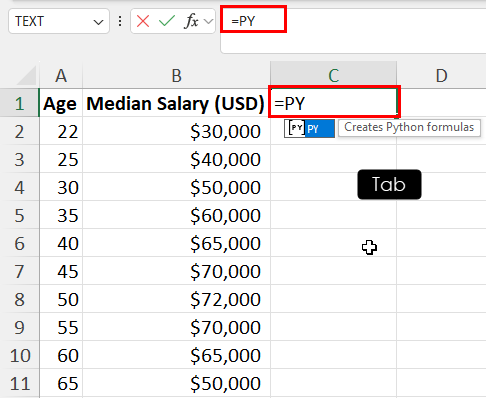This screenshot has width=486, height=398.
Task: Click the $40,000 salary cell
Action: pyautogui.click(x=176, y=159)
